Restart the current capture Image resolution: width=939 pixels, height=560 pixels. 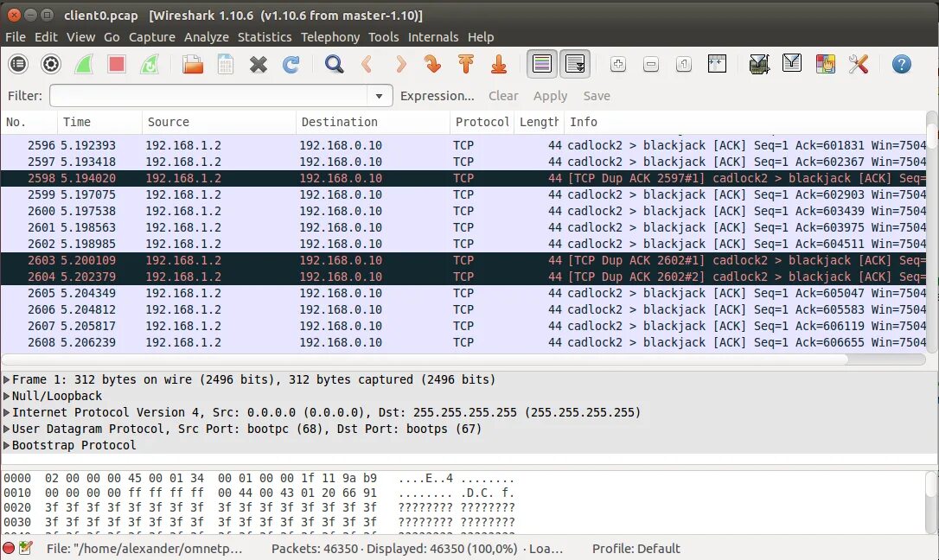[150, 64]
